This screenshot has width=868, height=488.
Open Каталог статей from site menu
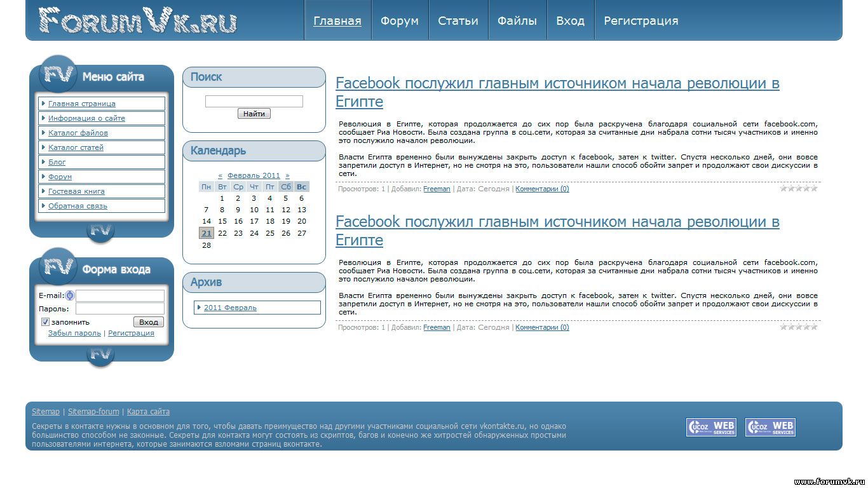click(102, 147)
